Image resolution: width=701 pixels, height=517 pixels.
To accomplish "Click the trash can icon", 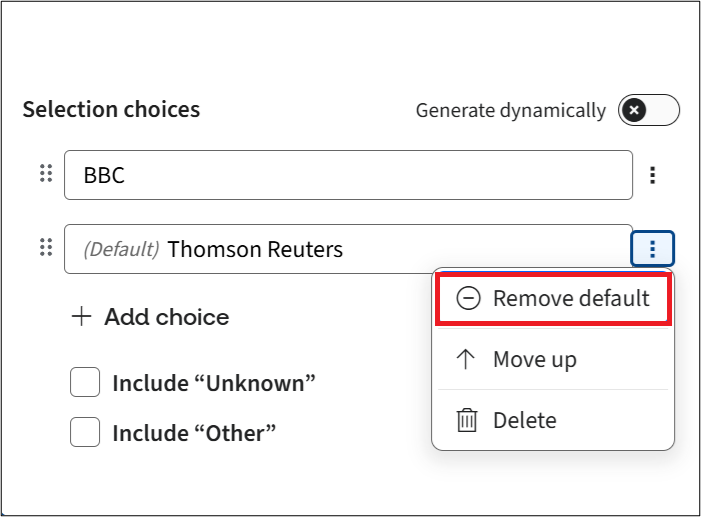I will tap(467, 420).
